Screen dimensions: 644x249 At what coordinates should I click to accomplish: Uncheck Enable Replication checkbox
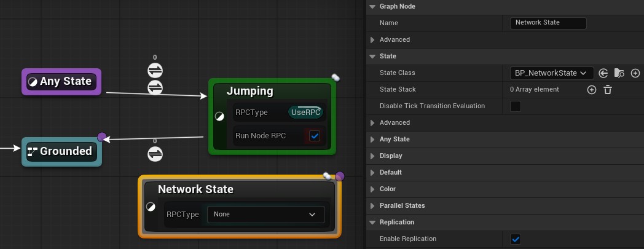pyautogui.click(x=516, y=239)
